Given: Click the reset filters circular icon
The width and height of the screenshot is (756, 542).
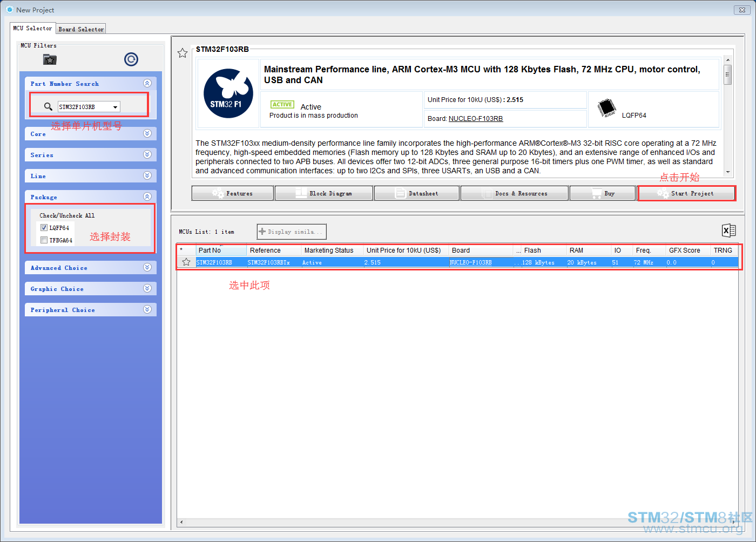Looking at the screenshot, I should click(x=131, y=59).
